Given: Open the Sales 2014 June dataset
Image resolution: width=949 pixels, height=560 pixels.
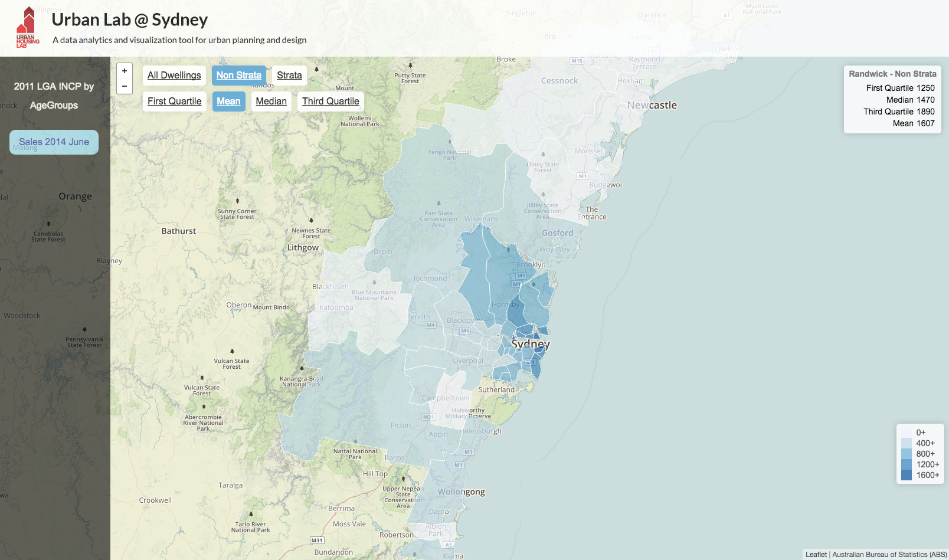Looking at the screenshot, I should point(54,142).
